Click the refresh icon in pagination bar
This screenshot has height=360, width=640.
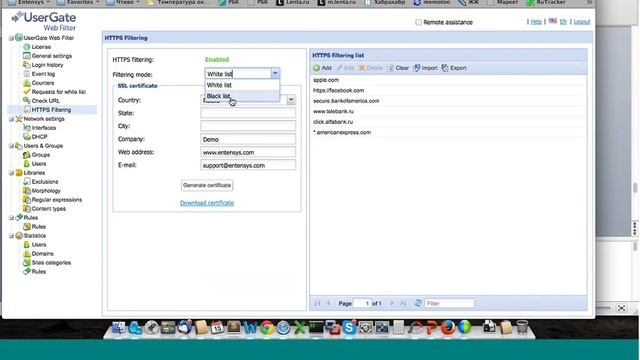[418, 303]
